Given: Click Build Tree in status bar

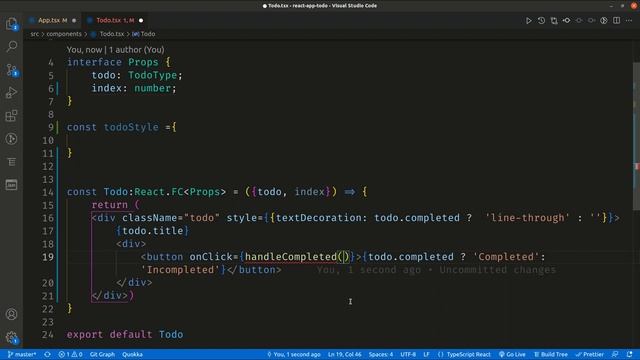Looking at the screenshot, I should tap(551, 354).
